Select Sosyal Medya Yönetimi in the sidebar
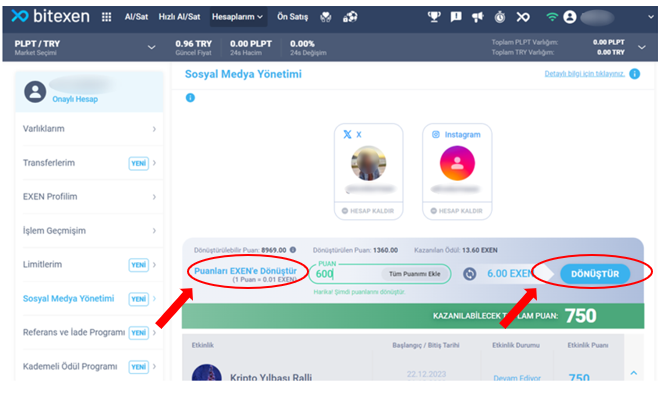Image resolution: width=664 pixels, height=397 pixels. tap(68, 299)
